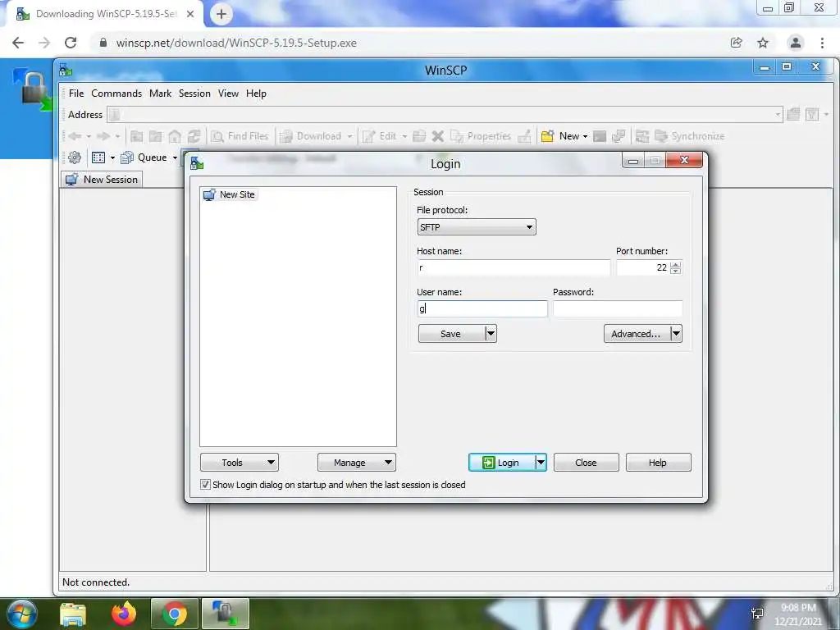The width and height of the screenshot is (840, 630).
Task: Close the Downloading WinSCP browser tab
Action: (x=190, y=14)
